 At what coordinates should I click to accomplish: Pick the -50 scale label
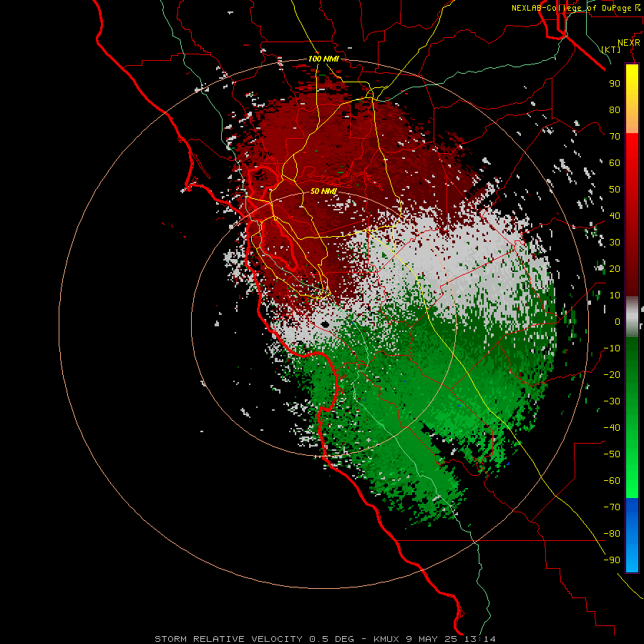(x=612, y=454)
